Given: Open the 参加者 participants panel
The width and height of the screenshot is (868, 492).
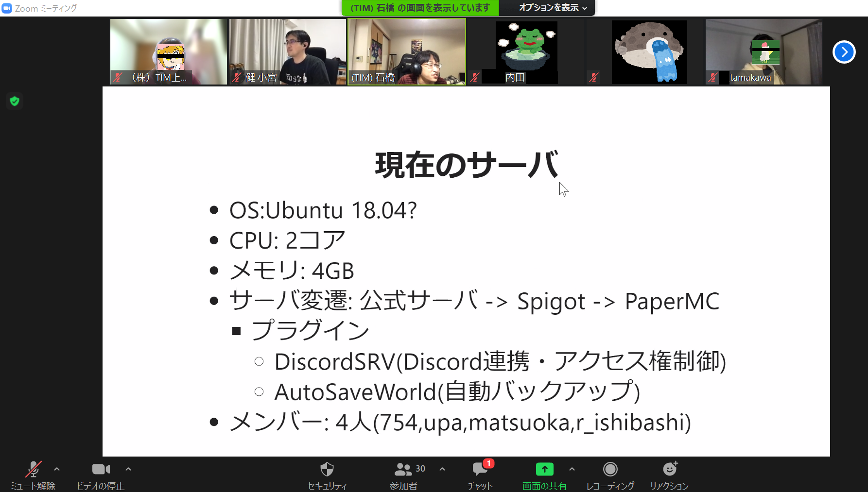Looking at the screenshot, I should pos(403,475).
